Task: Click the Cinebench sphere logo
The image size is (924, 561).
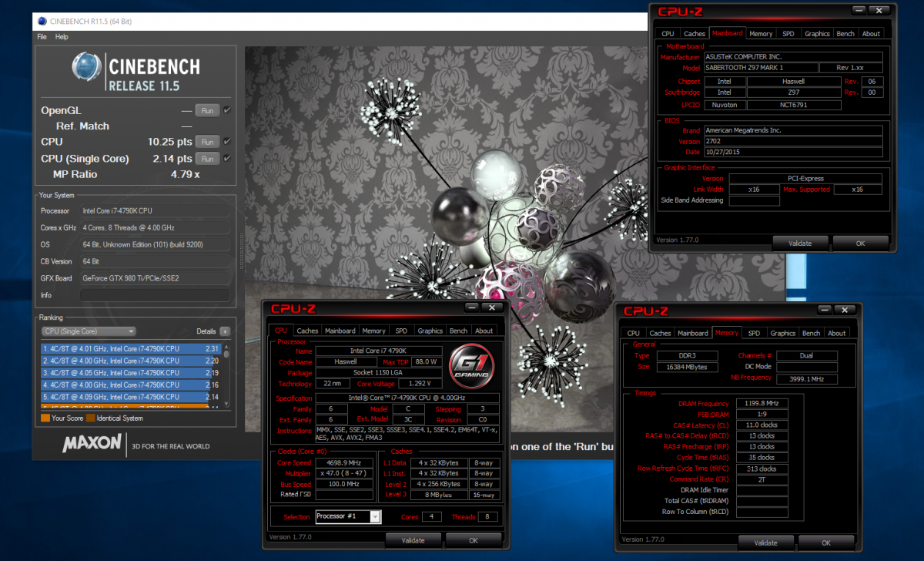Action: point(87,67)
